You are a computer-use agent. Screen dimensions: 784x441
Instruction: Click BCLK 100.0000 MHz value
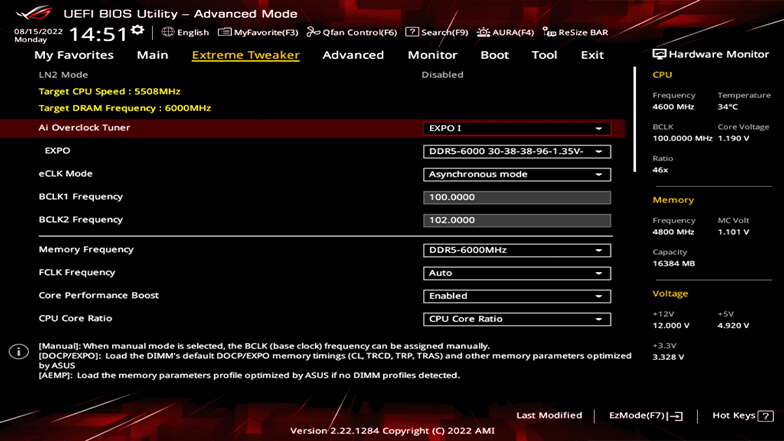pos(682,138)
